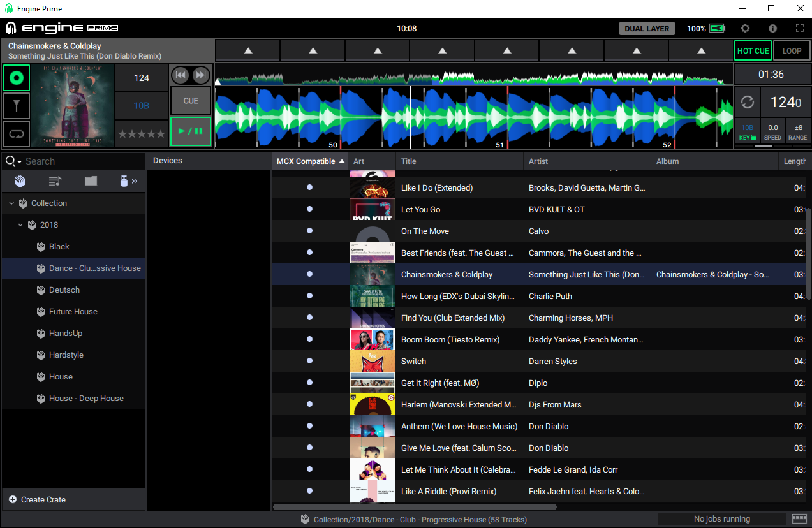This screenshot has width=812, height=528.
Task: Toggle the DUAL LAYER mode
Action: point(647,29)
